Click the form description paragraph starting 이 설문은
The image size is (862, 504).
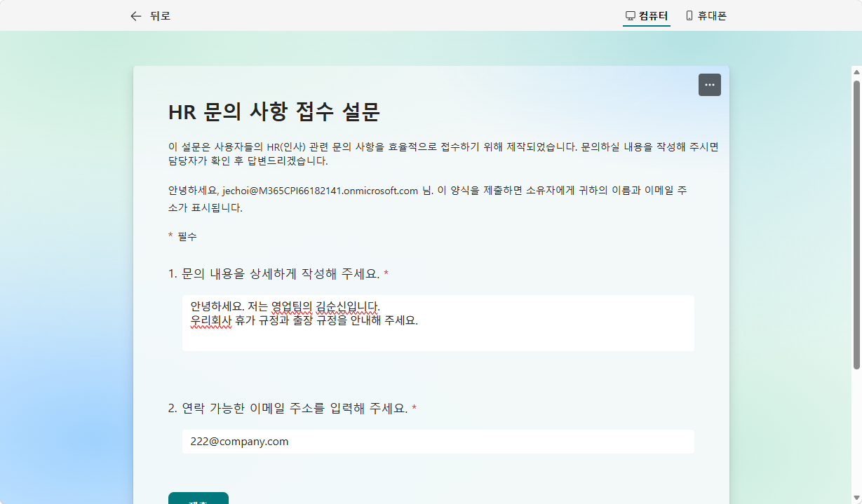pyautogui.click(x=443, y=154)
